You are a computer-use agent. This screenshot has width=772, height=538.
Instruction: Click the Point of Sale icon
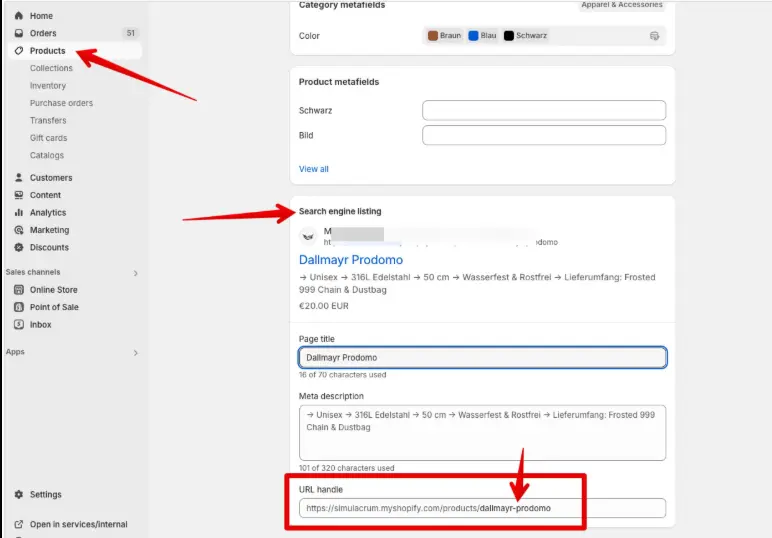[x=19, y=307]
